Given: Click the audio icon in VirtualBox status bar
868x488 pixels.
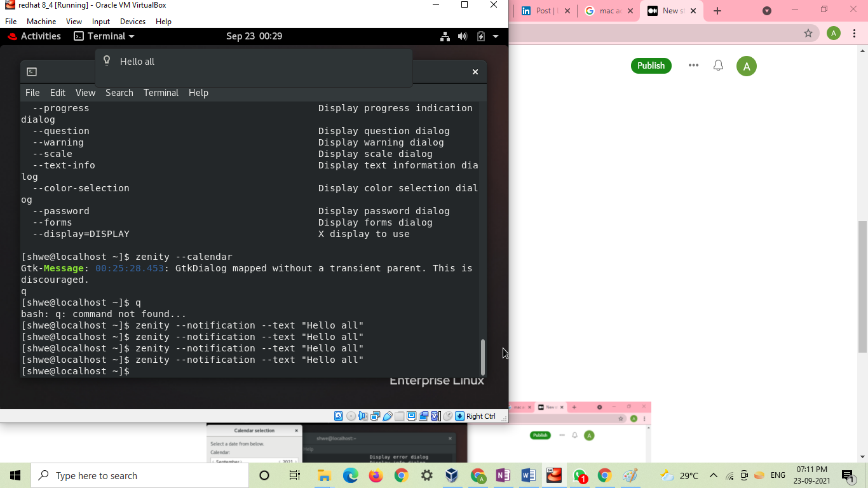Looking at the screenshot, I should coord(363,416).
